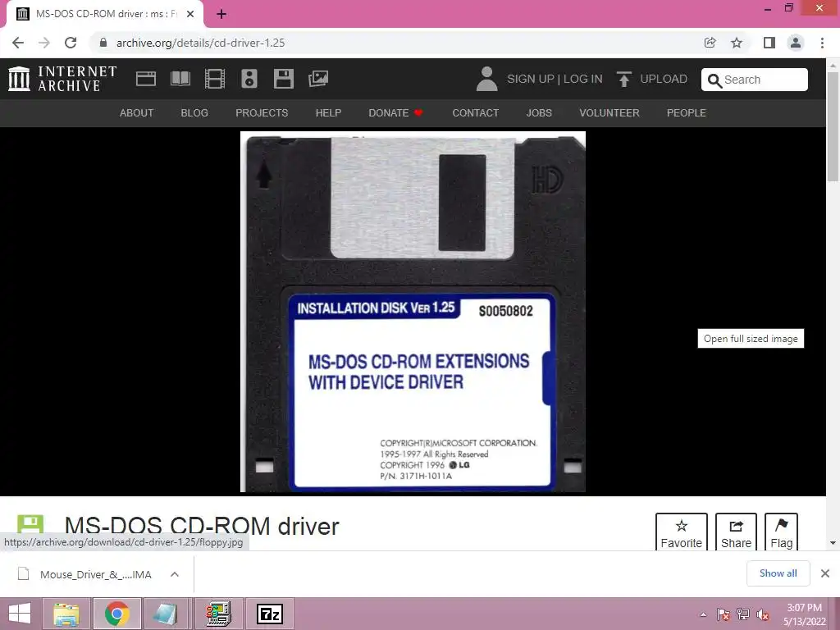Close the MS-DOS CD-ROM driver tab
840x630 pixels.
coord(190,14)
